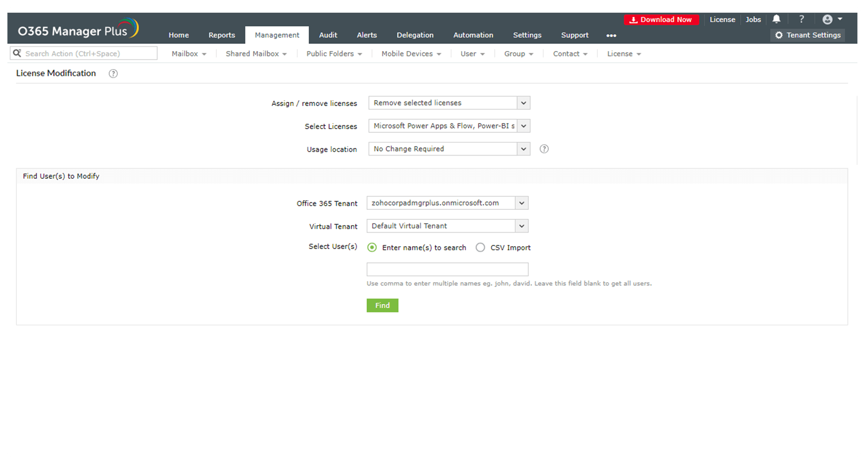Switch to the Reports tab
The image size is (868, 464).
click(222, 35)
